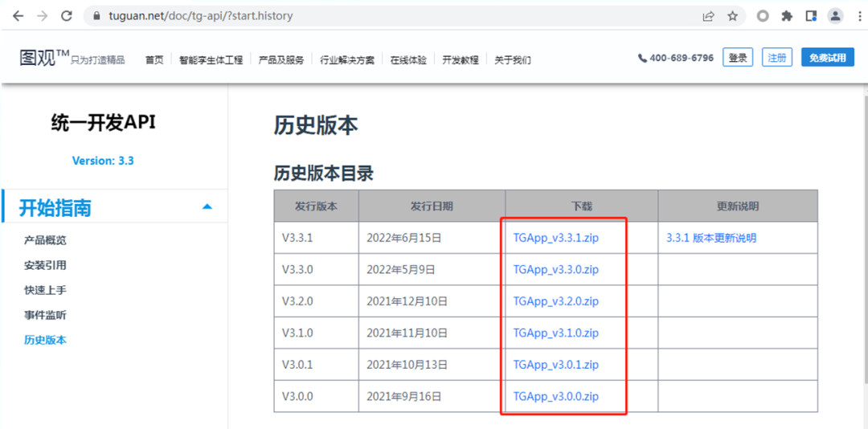868x429 pixels.
Task: Click the V3.3.1 version cell
Action: click(316, 238)
